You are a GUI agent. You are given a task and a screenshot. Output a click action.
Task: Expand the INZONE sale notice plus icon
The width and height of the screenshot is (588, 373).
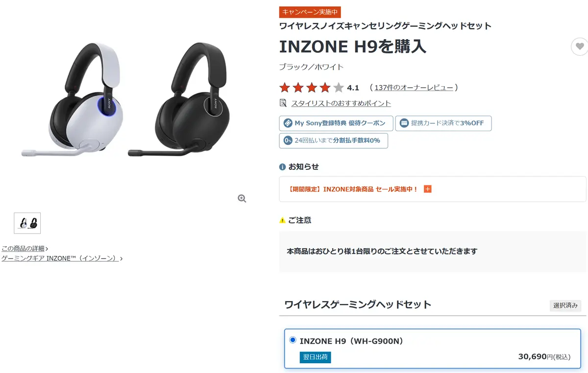427,189
